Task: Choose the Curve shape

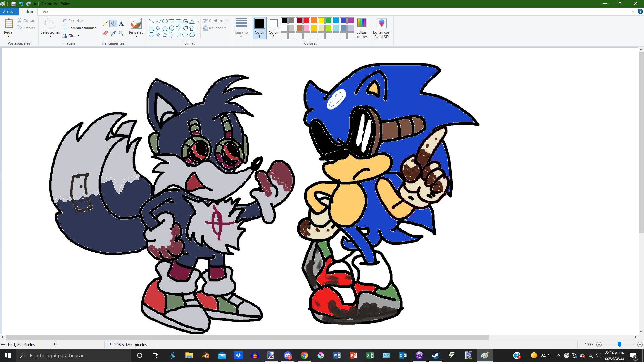Action: pos(158,21)
